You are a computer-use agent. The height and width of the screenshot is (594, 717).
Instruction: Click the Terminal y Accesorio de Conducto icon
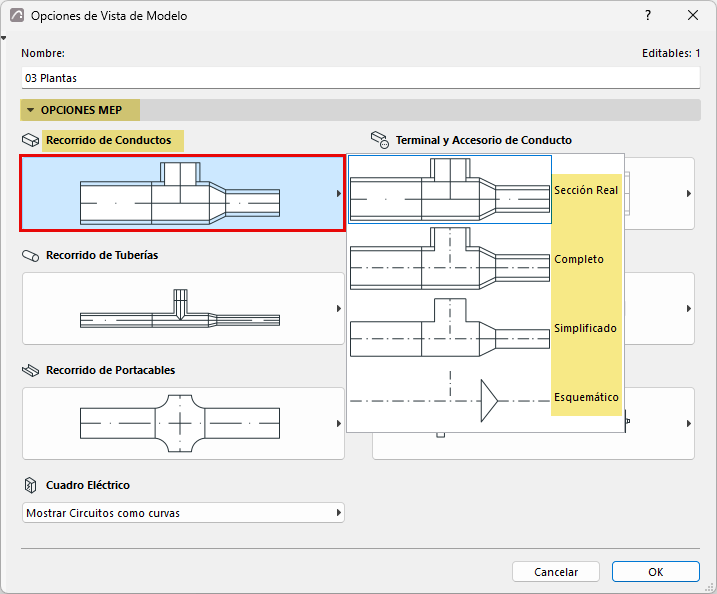pos(380,140)
